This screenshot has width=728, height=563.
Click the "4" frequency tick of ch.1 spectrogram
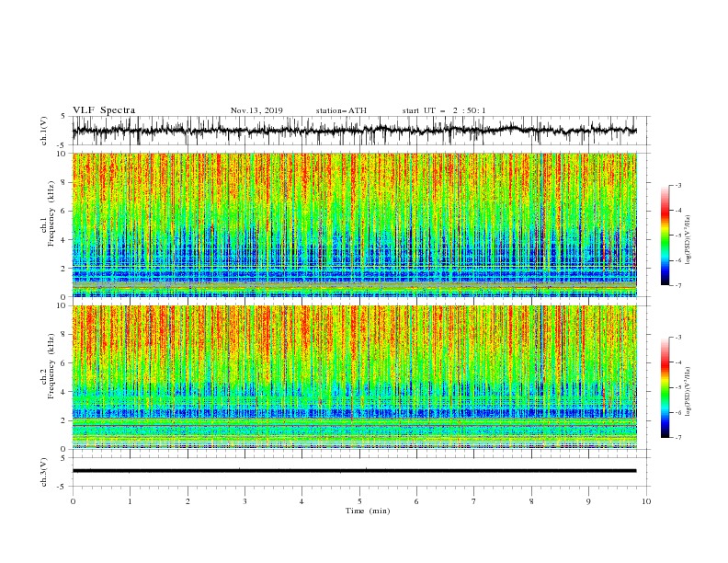[64, 240]
